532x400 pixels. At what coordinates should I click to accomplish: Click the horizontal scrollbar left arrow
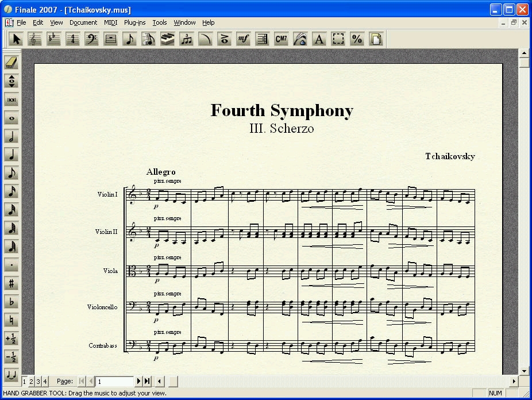pos(159,382)
